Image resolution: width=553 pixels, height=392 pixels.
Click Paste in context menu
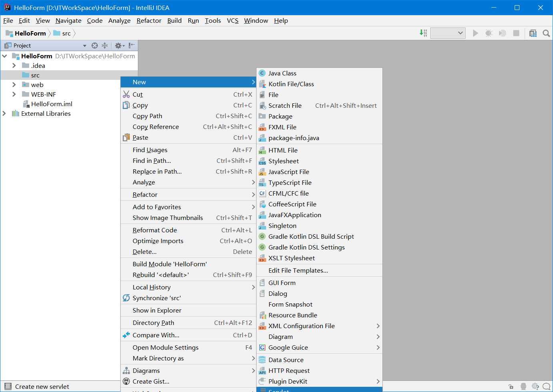(188, 137)
